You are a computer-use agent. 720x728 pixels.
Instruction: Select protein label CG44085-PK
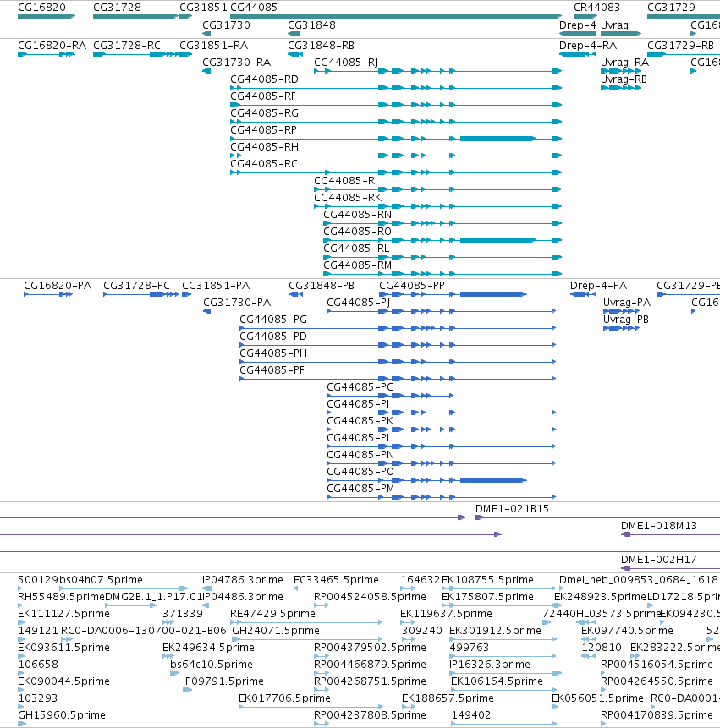point(360,420)
